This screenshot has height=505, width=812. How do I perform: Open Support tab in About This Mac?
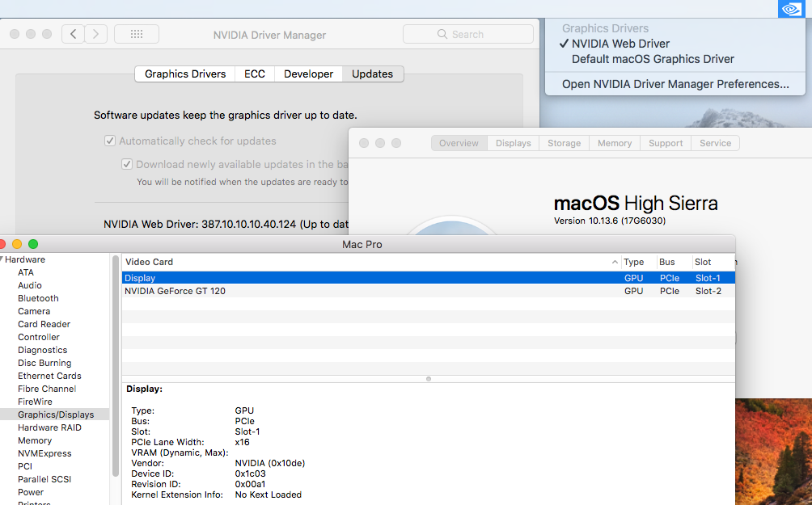point(666,143)
